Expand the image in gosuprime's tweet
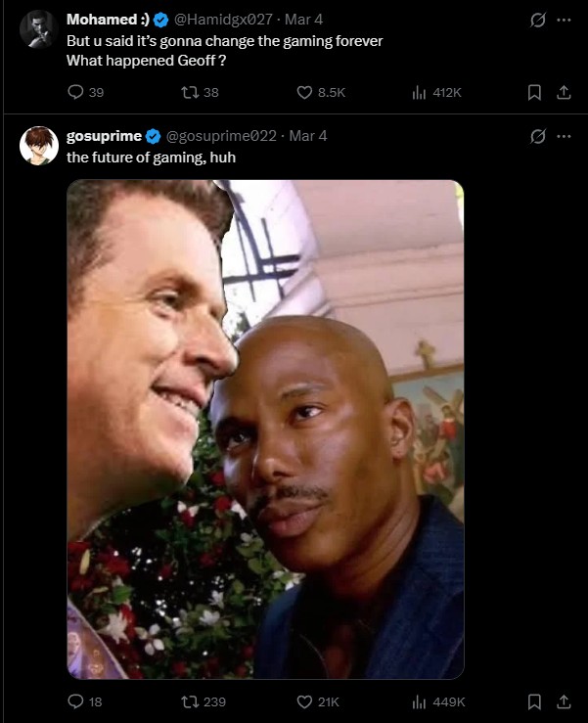This screenshot has height=723, width=588. (x=265, y=429)
